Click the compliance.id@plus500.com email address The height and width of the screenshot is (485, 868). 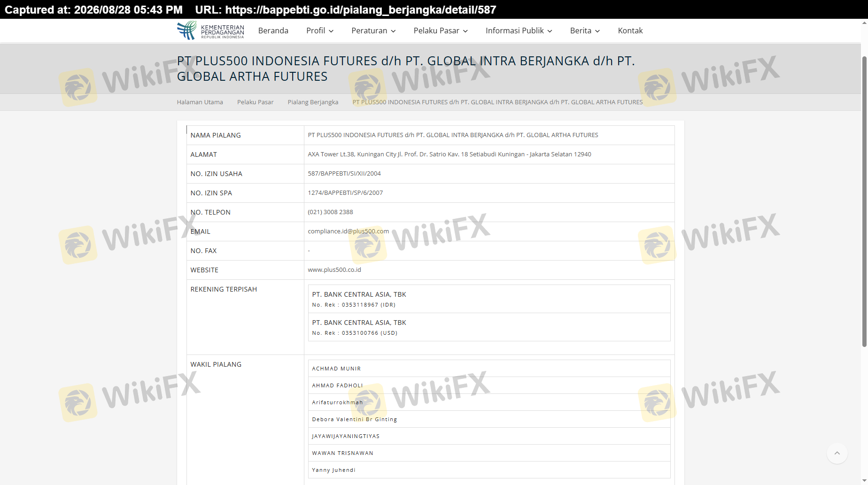(349, 231)
